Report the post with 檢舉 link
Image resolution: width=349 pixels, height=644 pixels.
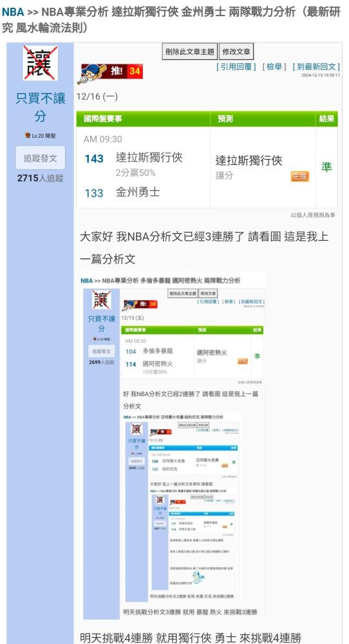pos(274,66)
